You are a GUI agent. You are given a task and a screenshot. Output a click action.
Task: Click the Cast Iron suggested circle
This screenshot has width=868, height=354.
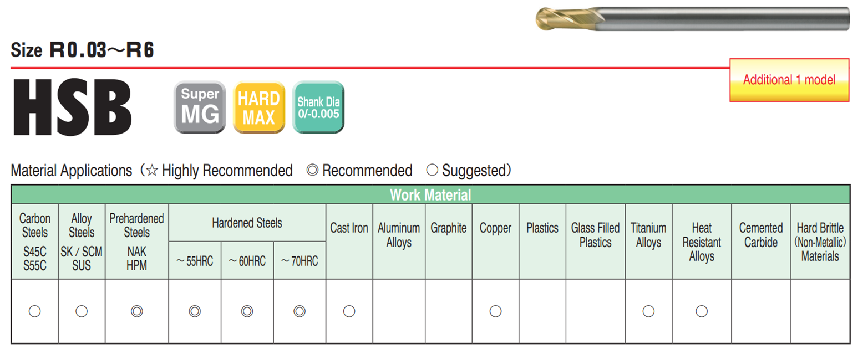point(349,311)
